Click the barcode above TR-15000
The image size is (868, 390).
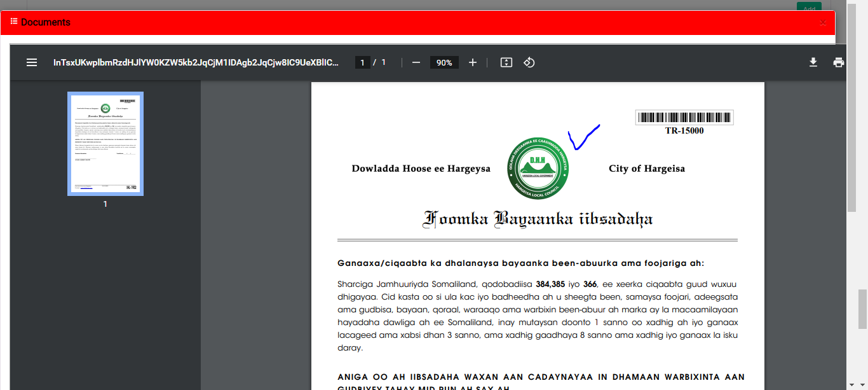tap(684, 118)
